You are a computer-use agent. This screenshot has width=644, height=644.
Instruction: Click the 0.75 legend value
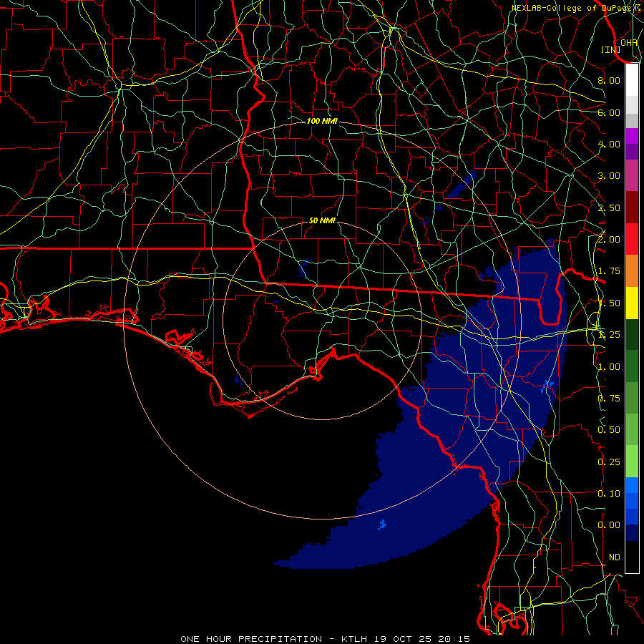pos(609,399)
